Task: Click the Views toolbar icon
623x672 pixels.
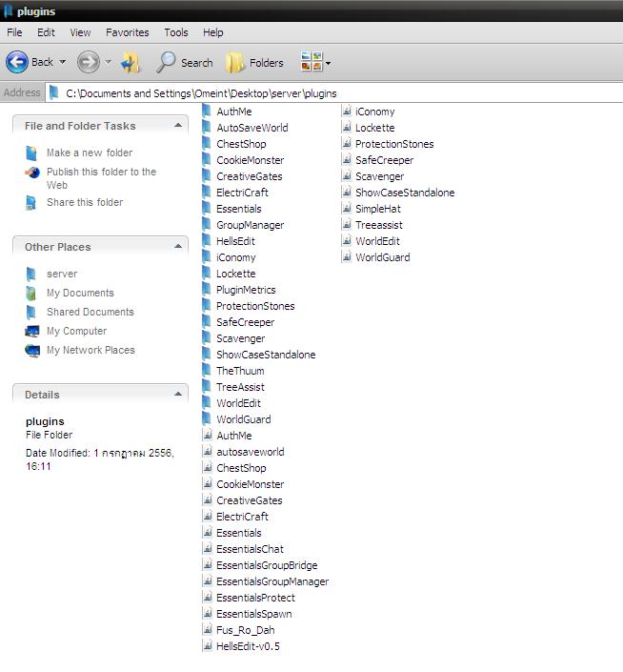Action: pyautogui.click(x=311, y=62)
